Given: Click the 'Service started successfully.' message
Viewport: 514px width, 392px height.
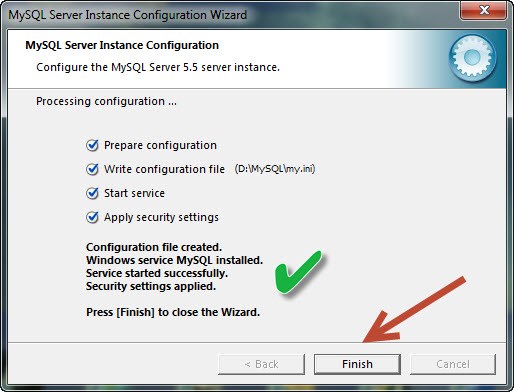Looking at the screenshot, I should [x=157, y=273].
